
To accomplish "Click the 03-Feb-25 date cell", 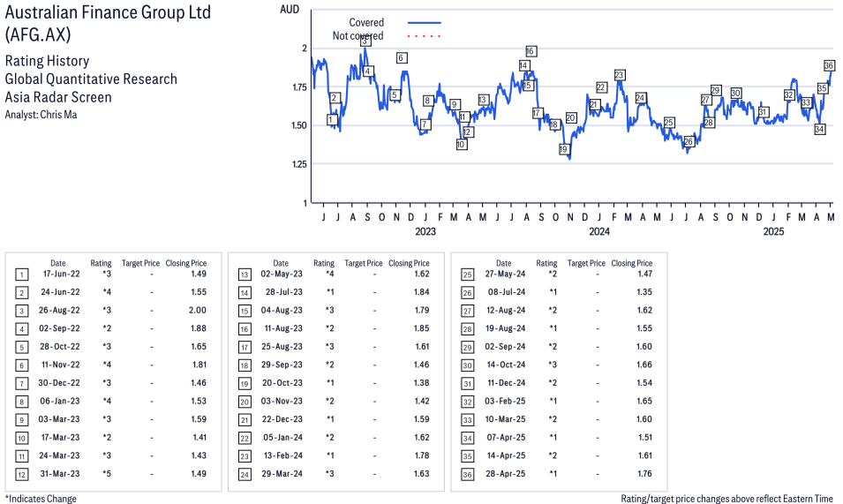I will click(505, 402).
